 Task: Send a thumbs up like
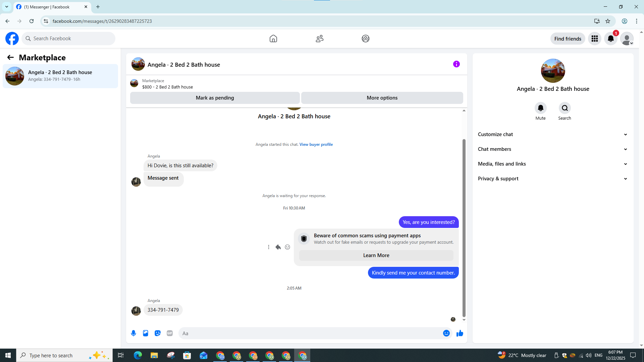pos(460,333)
